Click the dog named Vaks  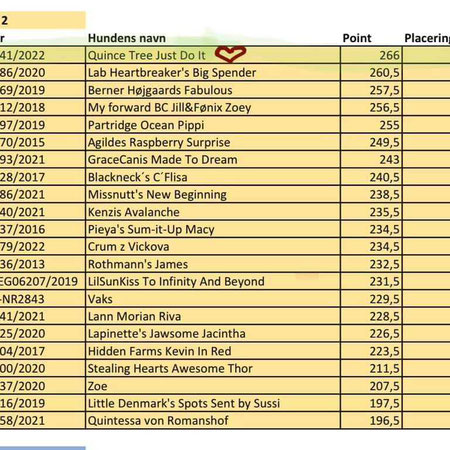pyautogui.click(x=100, y=299)
